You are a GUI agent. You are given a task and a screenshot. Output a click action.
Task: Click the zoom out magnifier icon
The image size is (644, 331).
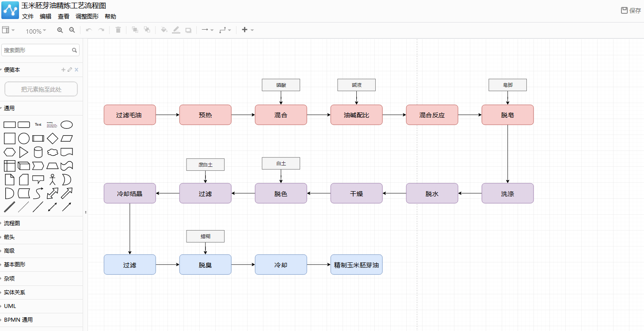coord(72,30)
